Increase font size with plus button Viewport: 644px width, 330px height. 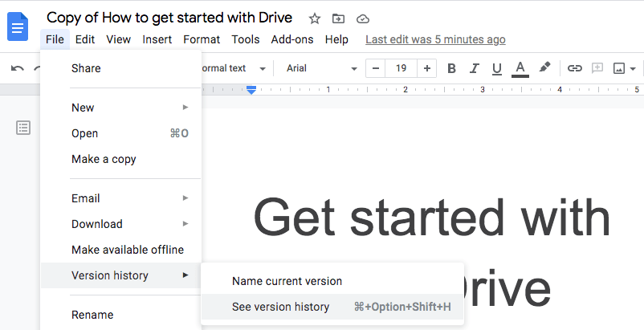click(x=427, y=68)
